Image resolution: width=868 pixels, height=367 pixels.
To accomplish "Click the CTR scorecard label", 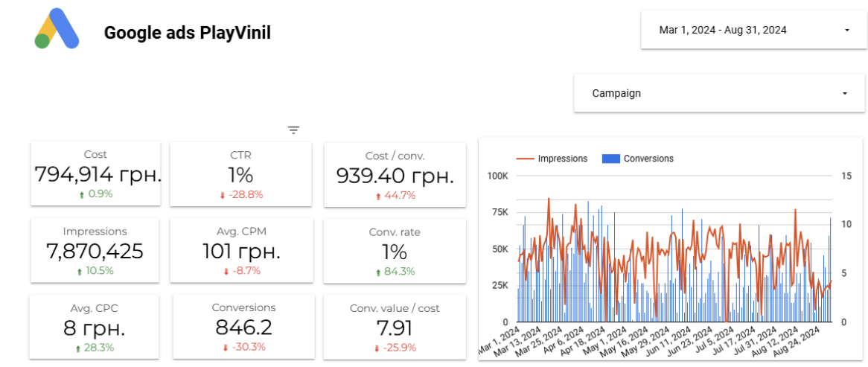I will tap(240, 155).
